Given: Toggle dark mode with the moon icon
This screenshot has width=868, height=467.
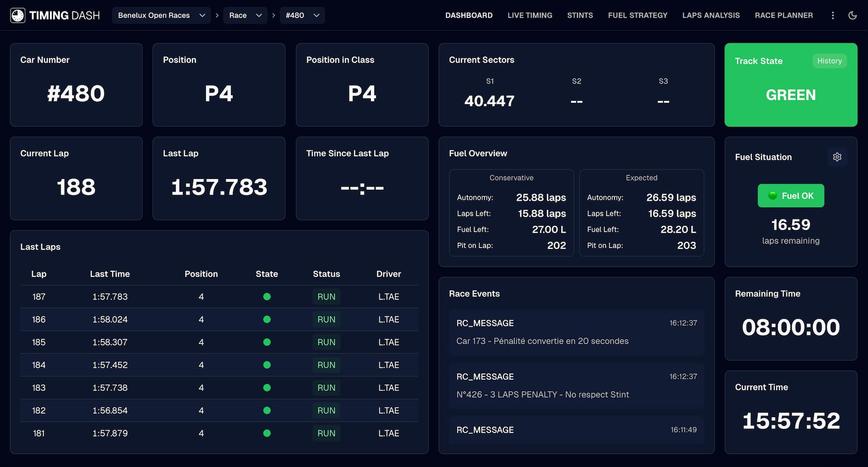Looking at the screenshot, I should click(853, 15).
